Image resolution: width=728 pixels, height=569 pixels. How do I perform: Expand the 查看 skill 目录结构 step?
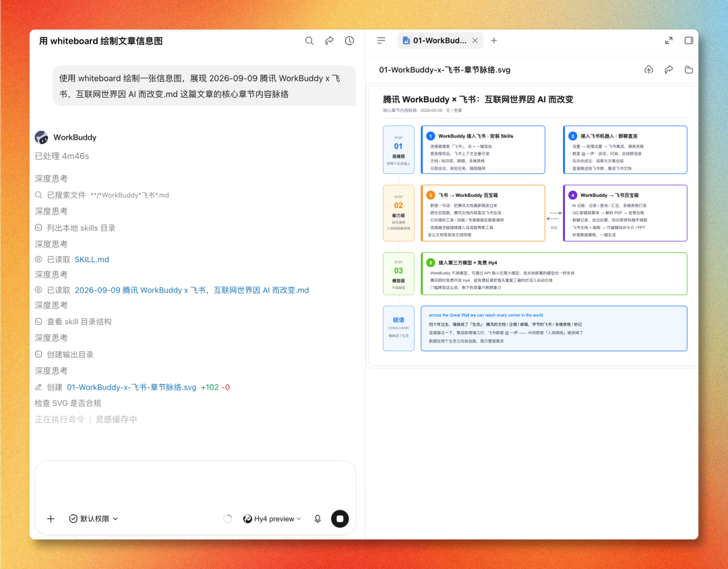point(73,322)
